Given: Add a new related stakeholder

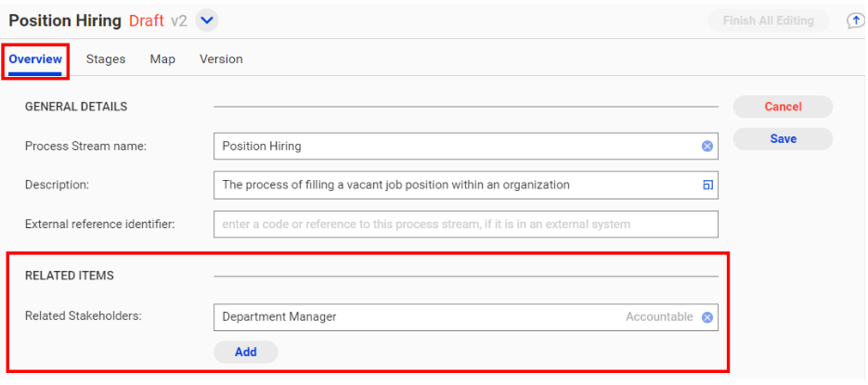Looking at the screenshot, I should click(x=246, y=352).
